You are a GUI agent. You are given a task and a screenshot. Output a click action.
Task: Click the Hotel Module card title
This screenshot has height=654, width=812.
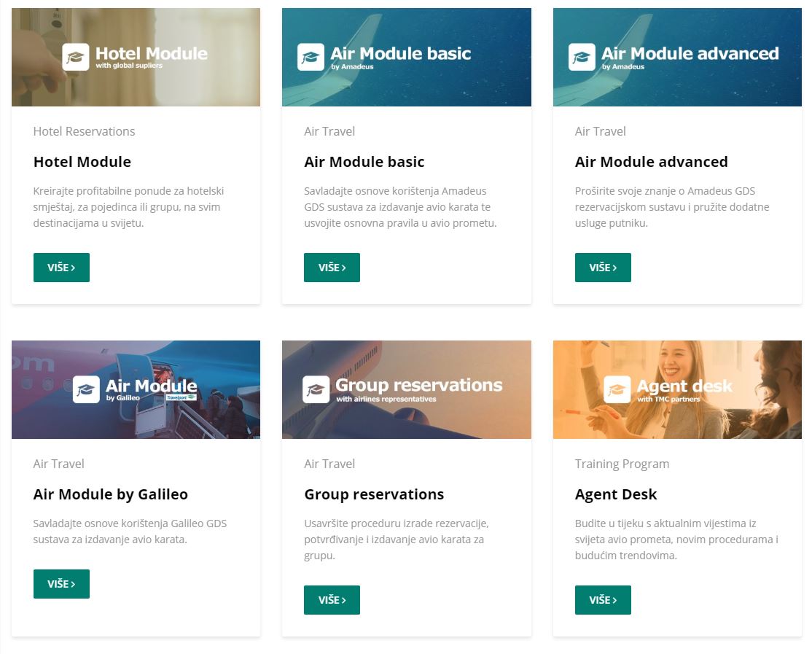[x=82, y=162]
